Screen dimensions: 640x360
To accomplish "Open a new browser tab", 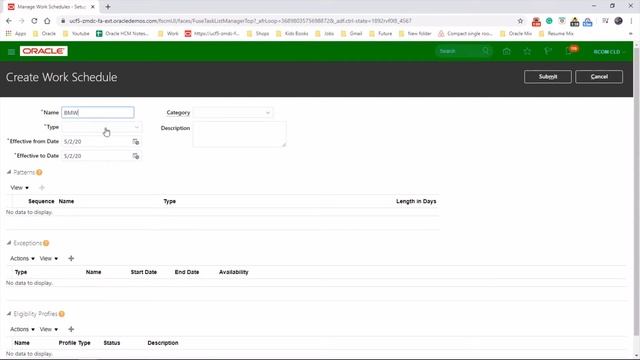I will (x=108, y=7).
